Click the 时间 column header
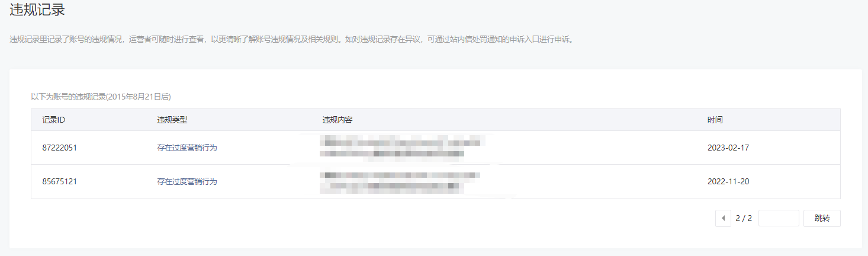Image resolution: width=868 pixels, height=256 pixels. (x=715, y=120)
